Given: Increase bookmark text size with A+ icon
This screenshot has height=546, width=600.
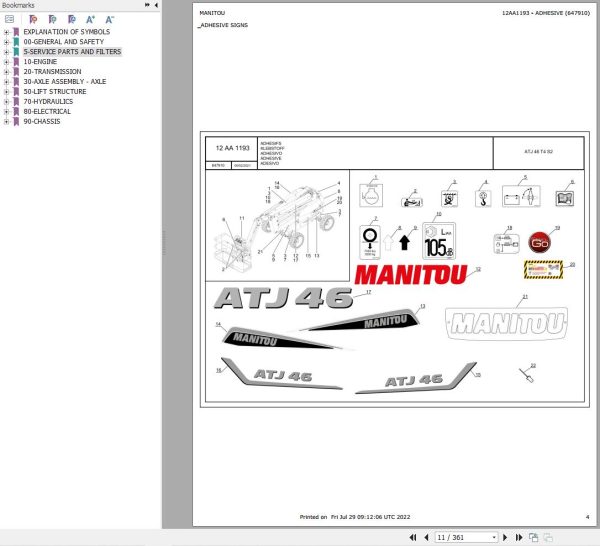Looking at the screenshot, I should (90, 19).
